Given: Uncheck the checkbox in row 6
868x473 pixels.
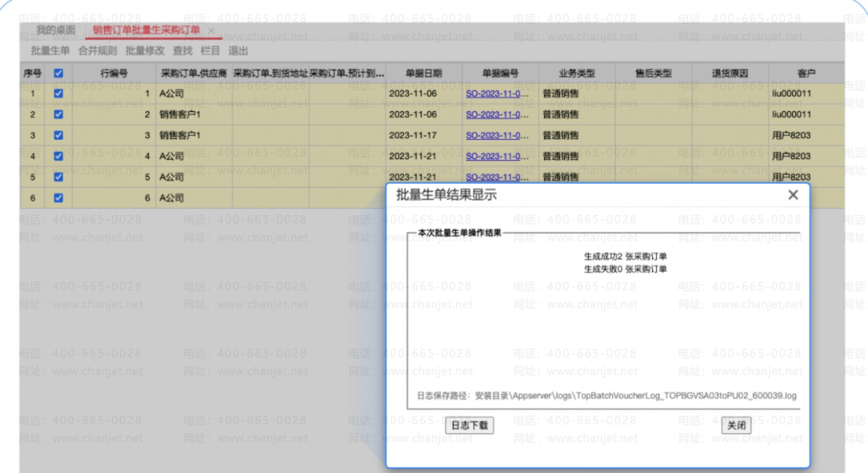Looking at the screenshot, I should (58, 198).
